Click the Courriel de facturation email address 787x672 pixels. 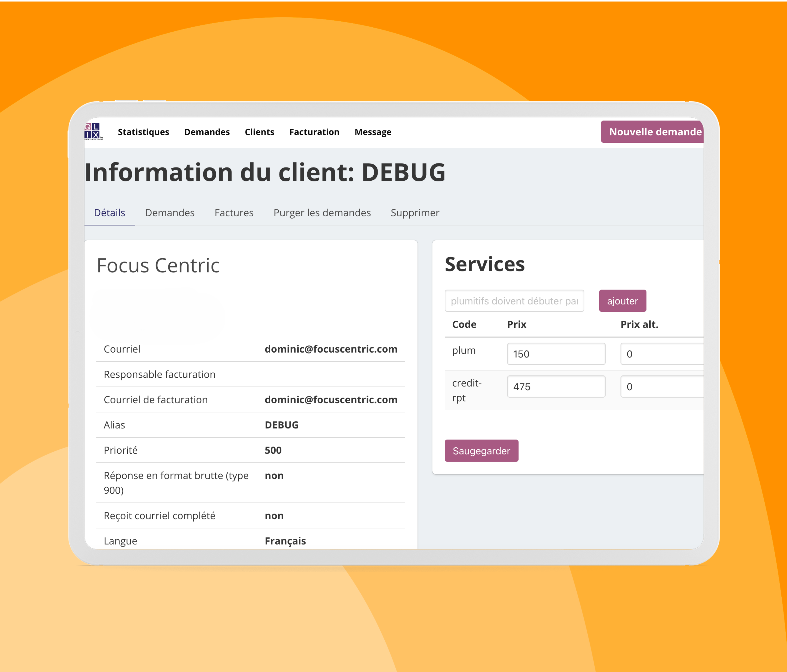point(331,399)
